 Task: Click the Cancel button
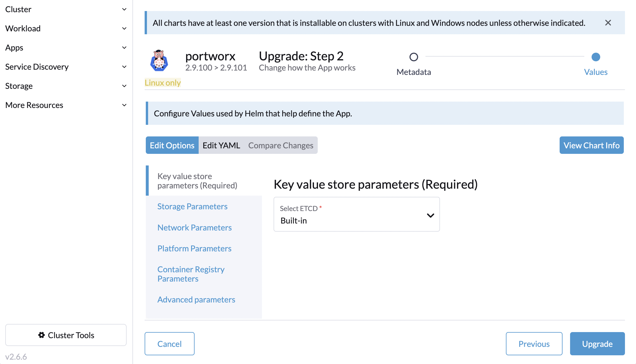[x=170, y=344]
